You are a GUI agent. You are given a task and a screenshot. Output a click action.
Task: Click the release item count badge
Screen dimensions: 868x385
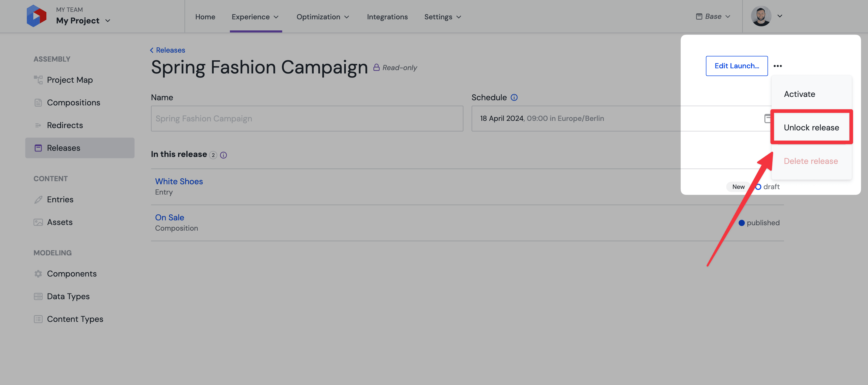[x=213, y=155]
